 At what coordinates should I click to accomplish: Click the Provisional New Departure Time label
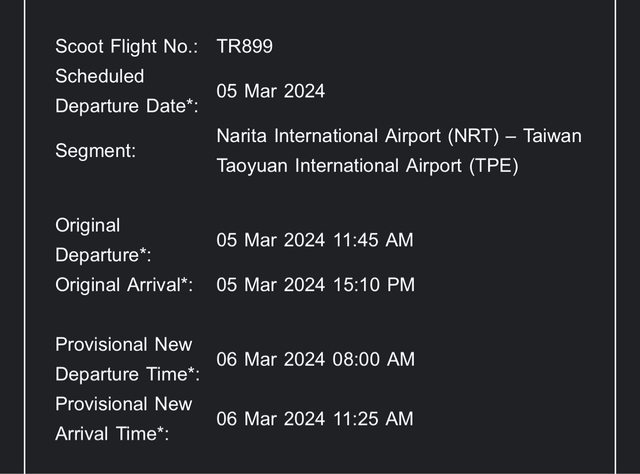point(127,359)
